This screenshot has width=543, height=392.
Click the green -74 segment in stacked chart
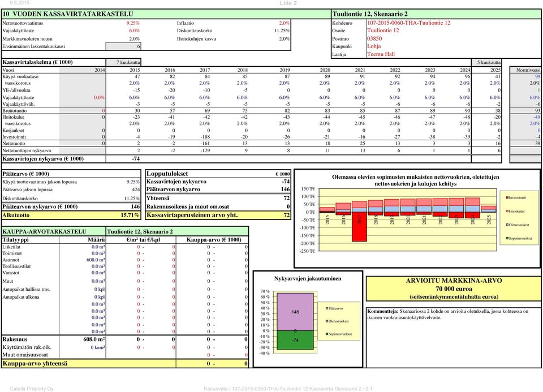(295, 340)
